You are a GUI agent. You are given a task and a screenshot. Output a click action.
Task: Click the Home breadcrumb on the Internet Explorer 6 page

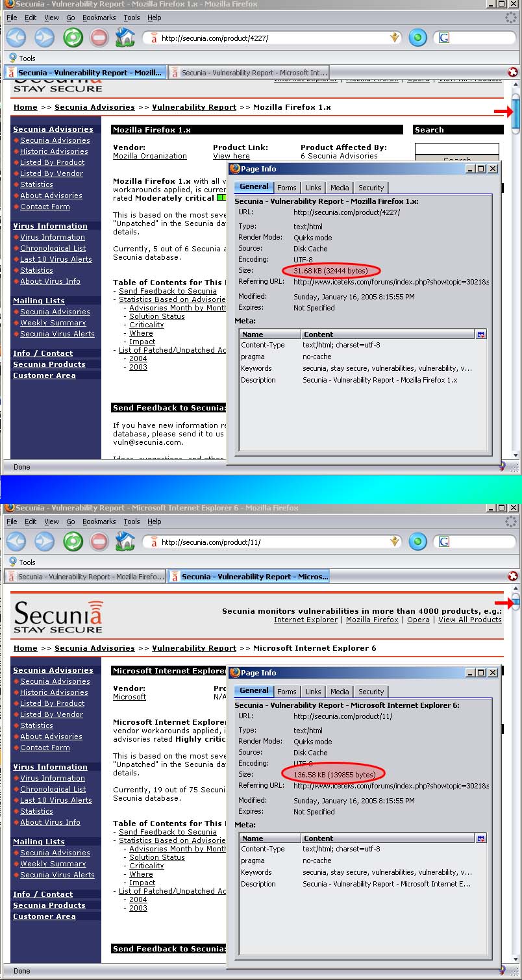(25, 648)
